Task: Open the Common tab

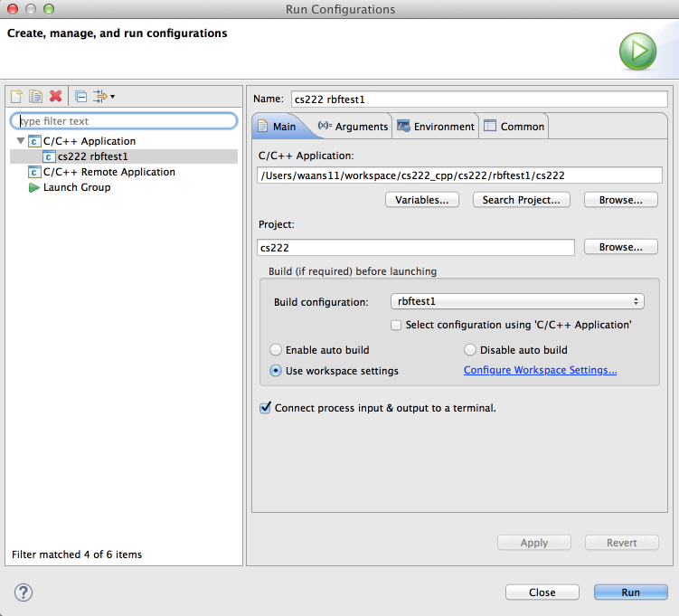Action: click(514, 127)
